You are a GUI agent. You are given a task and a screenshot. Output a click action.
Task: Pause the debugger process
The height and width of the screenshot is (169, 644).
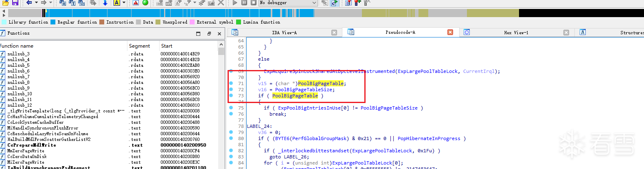click(244, 3)
